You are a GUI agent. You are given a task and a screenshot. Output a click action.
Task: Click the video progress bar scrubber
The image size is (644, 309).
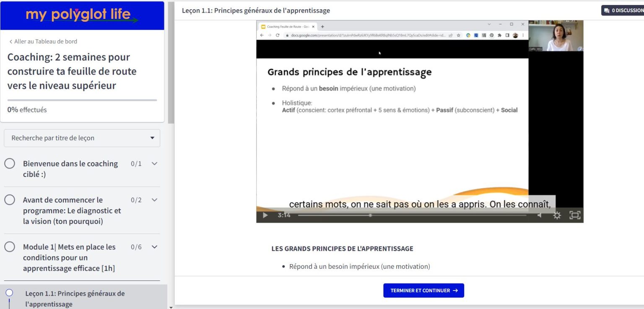(x=370, y=215)
